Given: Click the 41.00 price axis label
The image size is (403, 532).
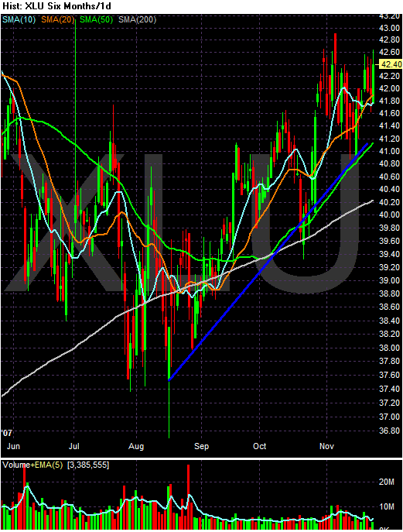Looking at the screenshot, I should pos(389,151).
